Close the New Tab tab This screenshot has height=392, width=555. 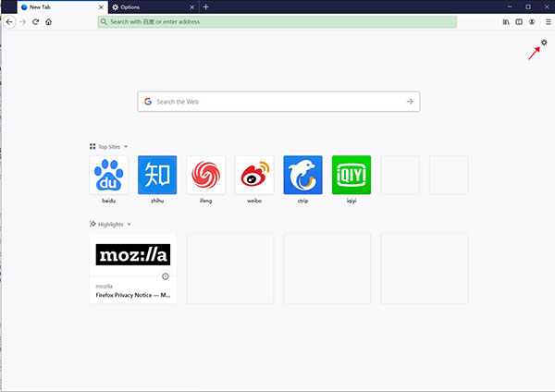point(101,7)
